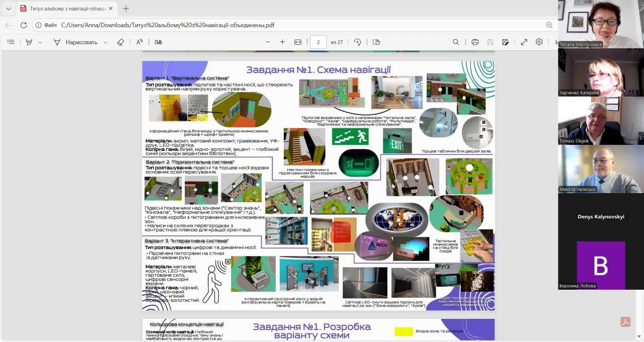Open PDF viewer settings gear

click(x=539, y=42)
